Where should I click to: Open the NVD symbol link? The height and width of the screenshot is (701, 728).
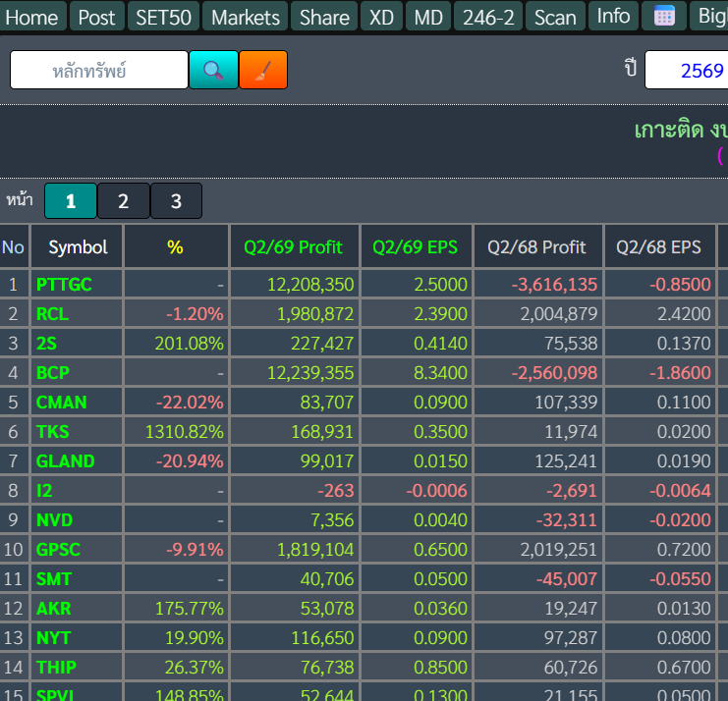coord(55,520)
